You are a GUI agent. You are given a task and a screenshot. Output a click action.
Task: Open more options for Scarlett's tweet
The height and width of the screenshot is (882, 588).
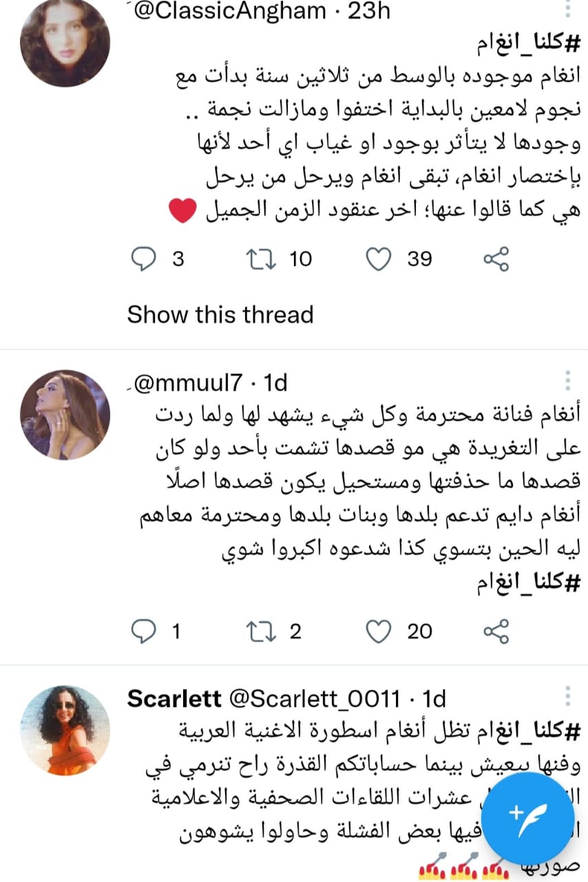568,698
